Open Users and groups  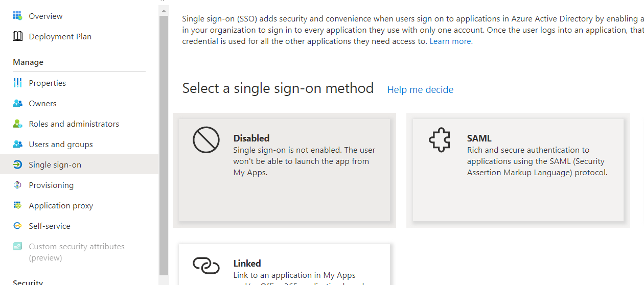coord(79,144)
